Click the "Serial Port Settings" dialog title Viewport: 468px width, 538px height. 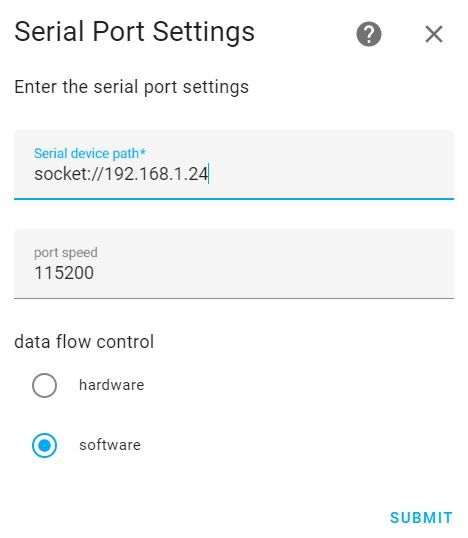[134, 32]
